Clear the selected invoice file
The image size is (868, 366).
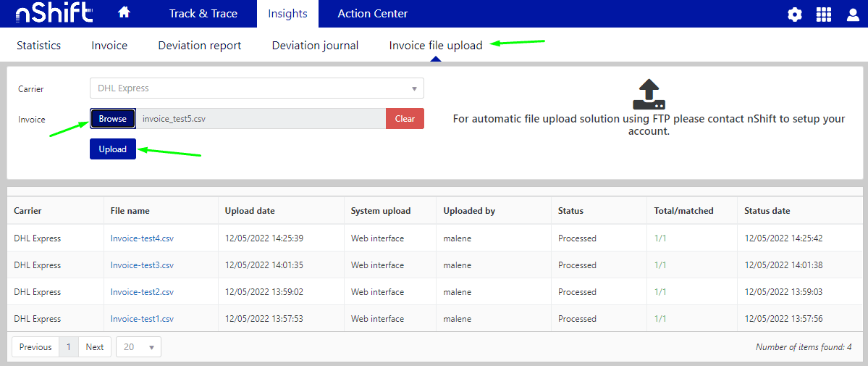point(405,119)
